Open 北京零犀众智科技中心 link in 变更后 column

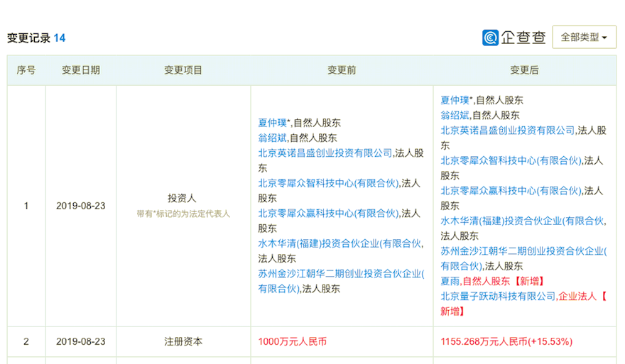pos(511,160)
